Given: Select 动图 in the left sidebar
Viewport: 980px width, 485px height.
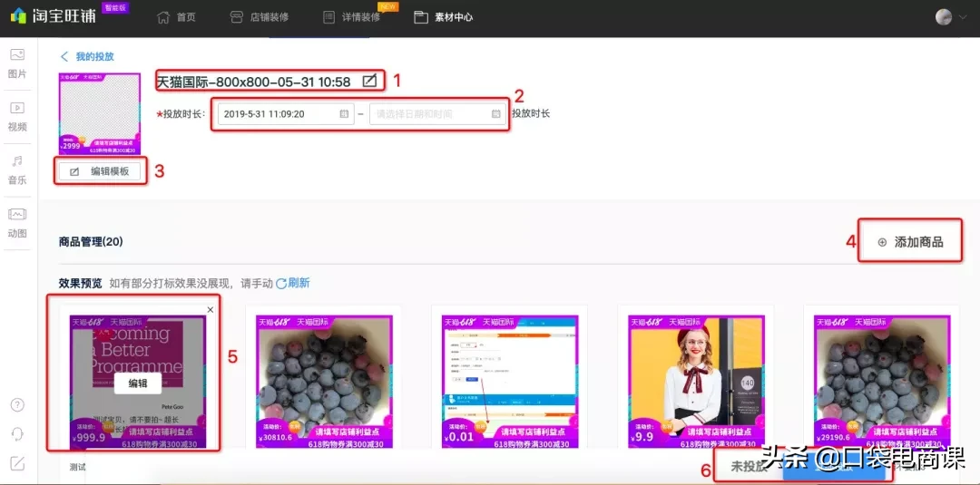Looking at the screenshot, I should [x=17, y=223].
